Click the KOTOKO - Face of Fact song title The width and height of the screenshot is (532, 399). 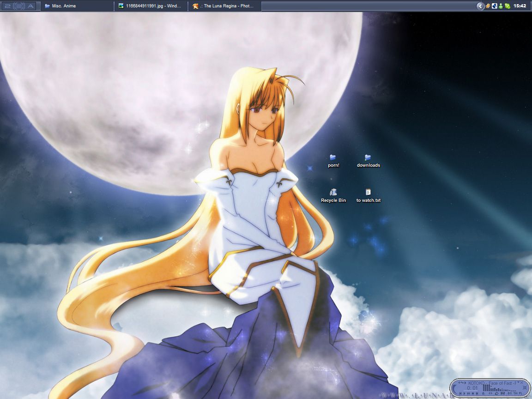(493, 383)
